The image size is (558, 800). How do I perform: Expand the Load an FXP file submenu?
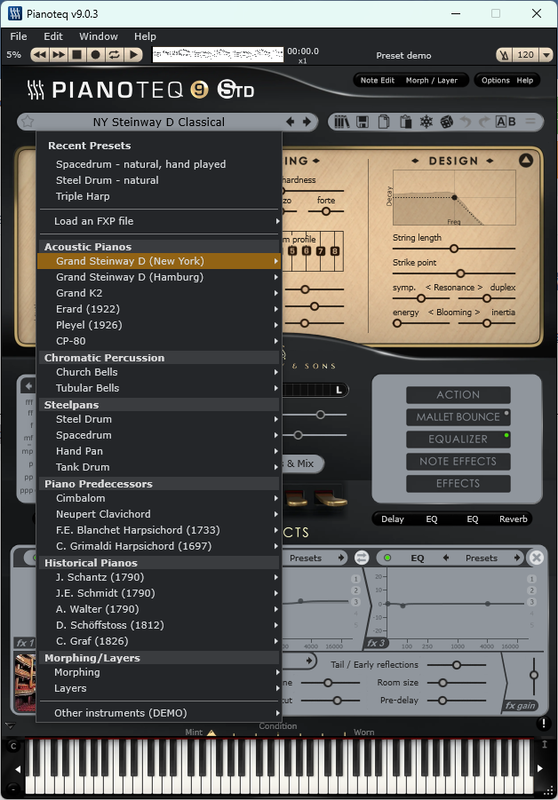[159, 221]
